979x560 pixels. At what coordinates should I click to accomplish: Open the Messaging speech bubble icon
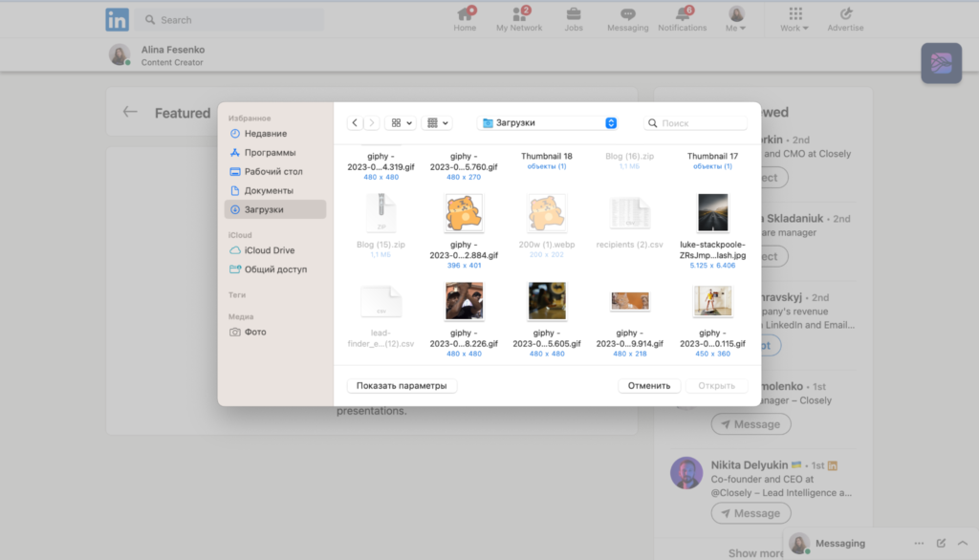(x=627, y=15)
